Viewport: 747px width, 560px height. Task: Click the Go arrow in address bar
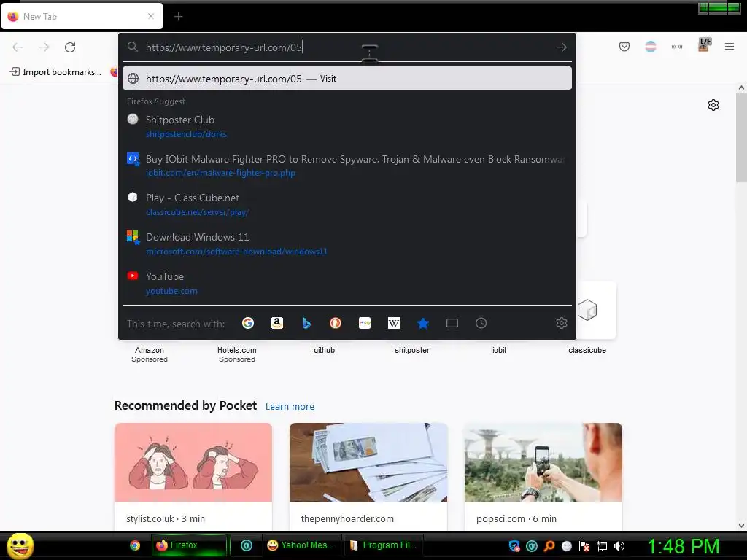pyautogui.click(x=562, y=47)
